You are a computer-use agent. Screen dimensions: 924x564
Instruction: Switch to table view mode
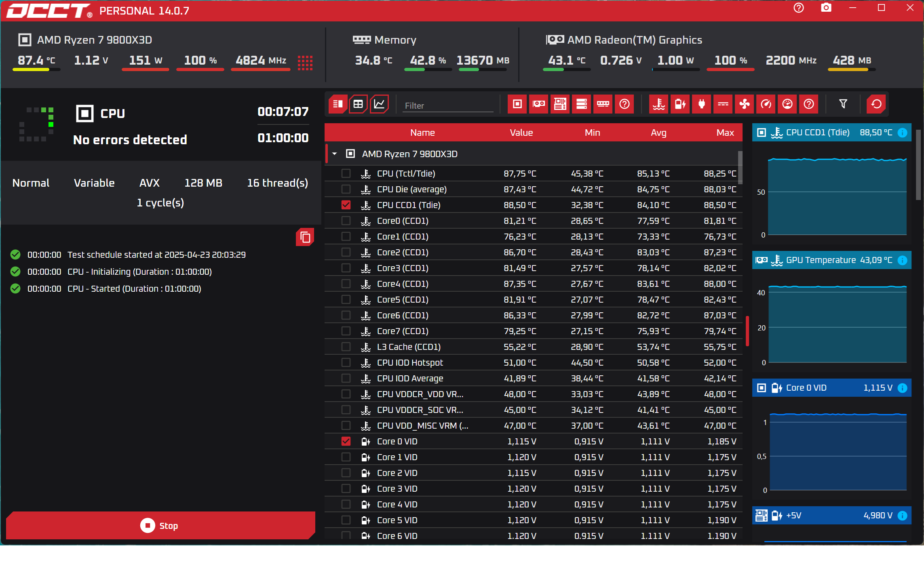pyautogui.click(x=358, y=104)
